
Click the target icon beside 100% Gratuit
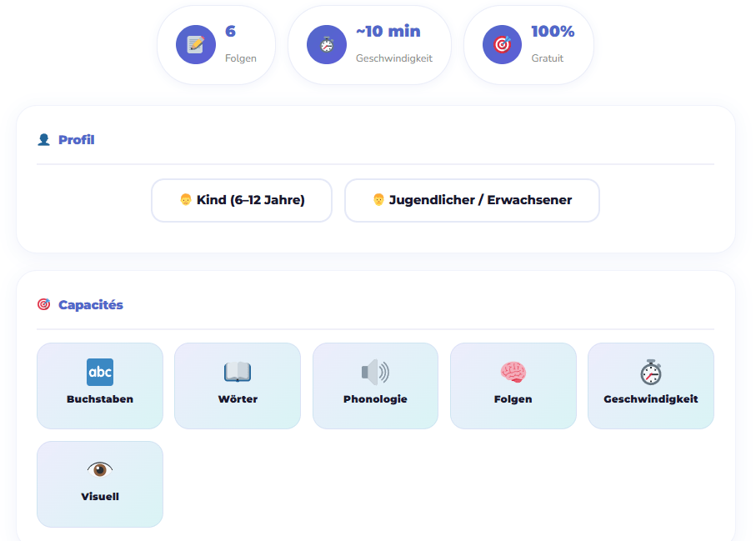pyautogui.click(x=502, y=45)
